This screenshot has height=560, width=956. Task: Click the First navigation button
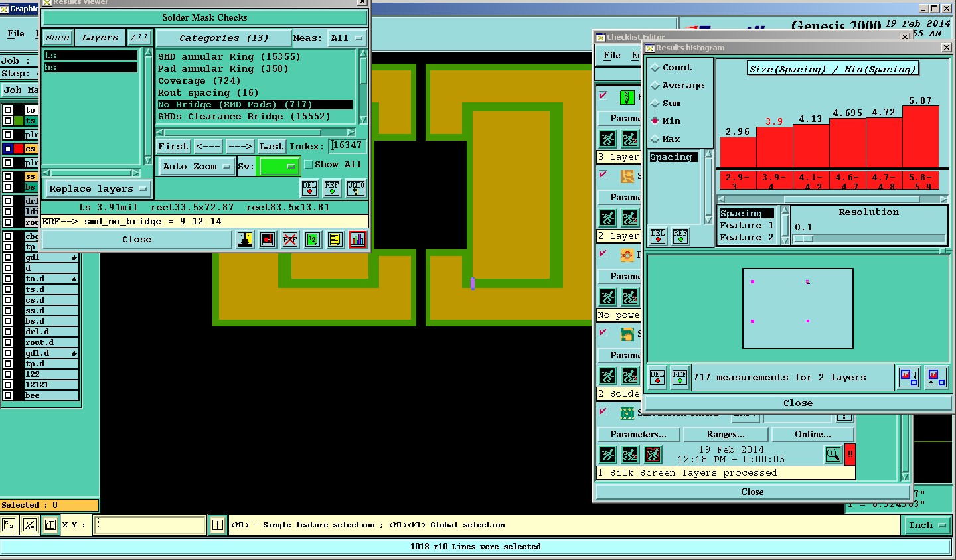(173, 146)
